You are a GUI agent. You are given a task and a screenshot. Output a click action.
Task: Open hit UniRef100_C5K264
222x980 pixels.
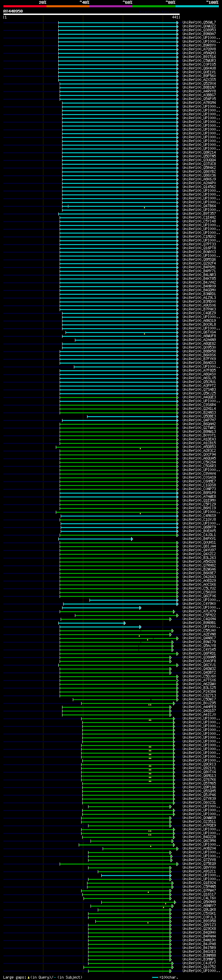click(199, 462)
